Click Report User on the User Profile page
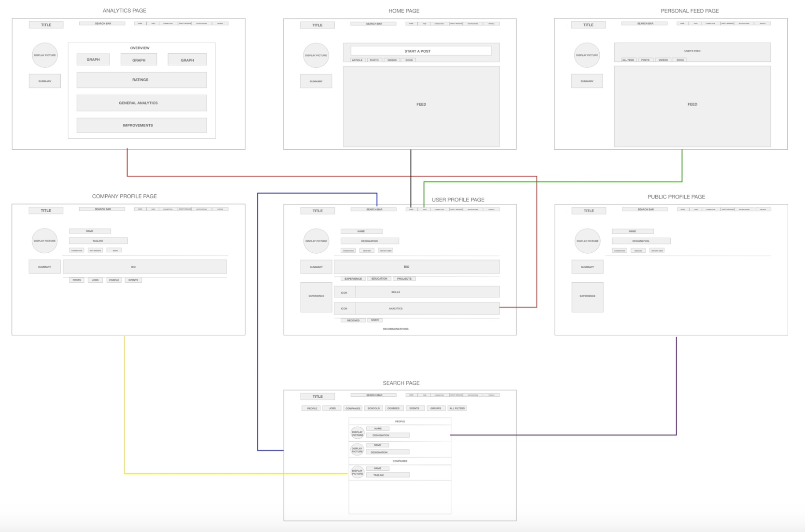805x532 pixels. pyautogui.click(x=386, y=251)
